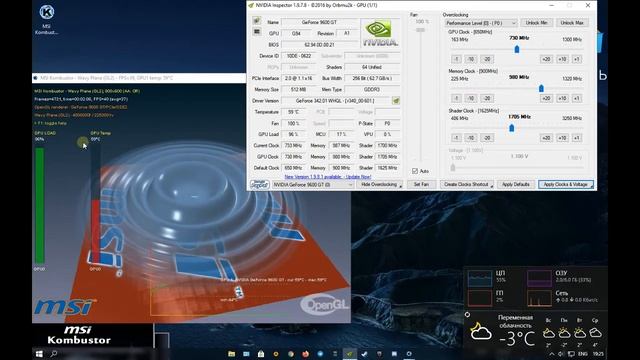Toggle Auto fan checkbox
The image size is (640, 360).
tap(415, 171)
